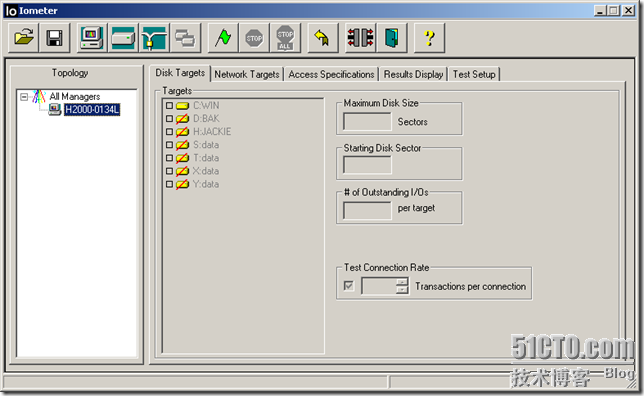Check the S:data target checkbox

(x=169, y=145)
